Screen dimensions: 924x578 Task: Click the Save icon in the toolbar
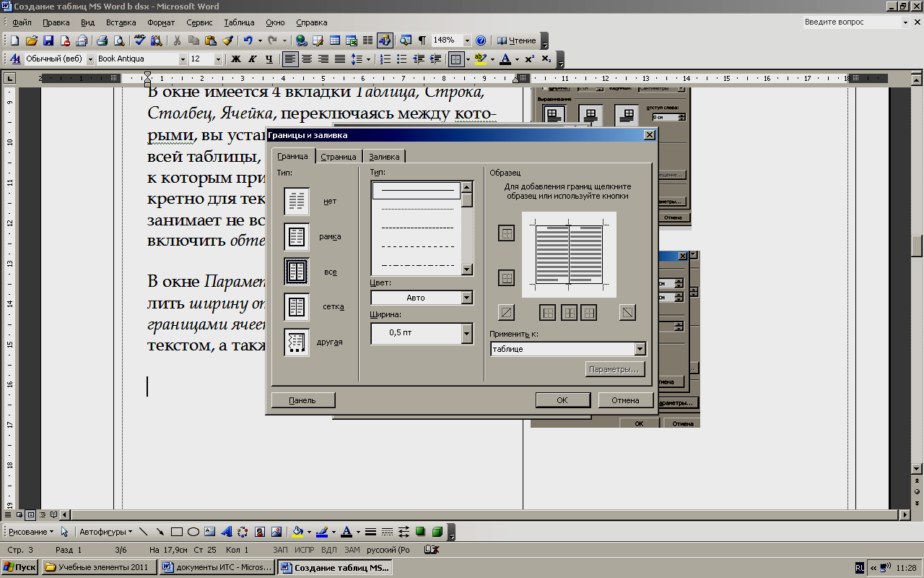[x=48, y=40]
